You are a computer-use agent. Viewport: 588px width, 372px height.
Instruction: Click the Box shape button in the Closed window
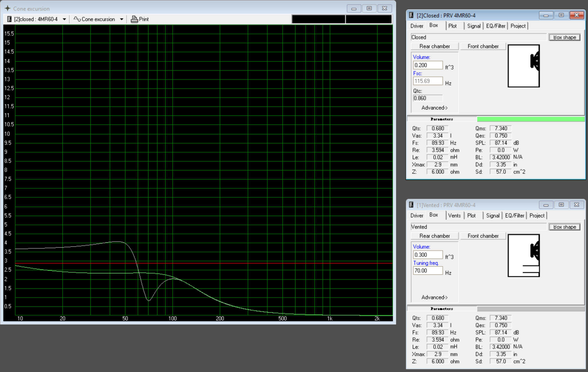[x=564, y=37]
